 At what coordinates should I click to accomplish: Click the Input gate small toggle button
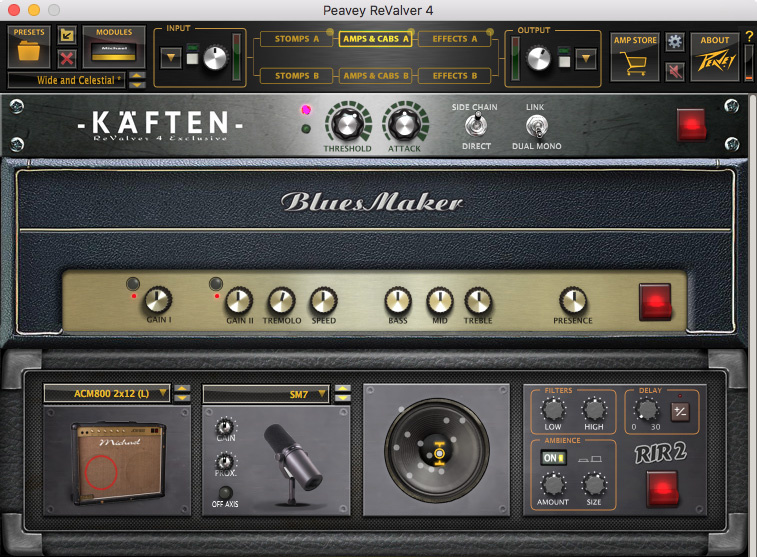click(192, 58)
